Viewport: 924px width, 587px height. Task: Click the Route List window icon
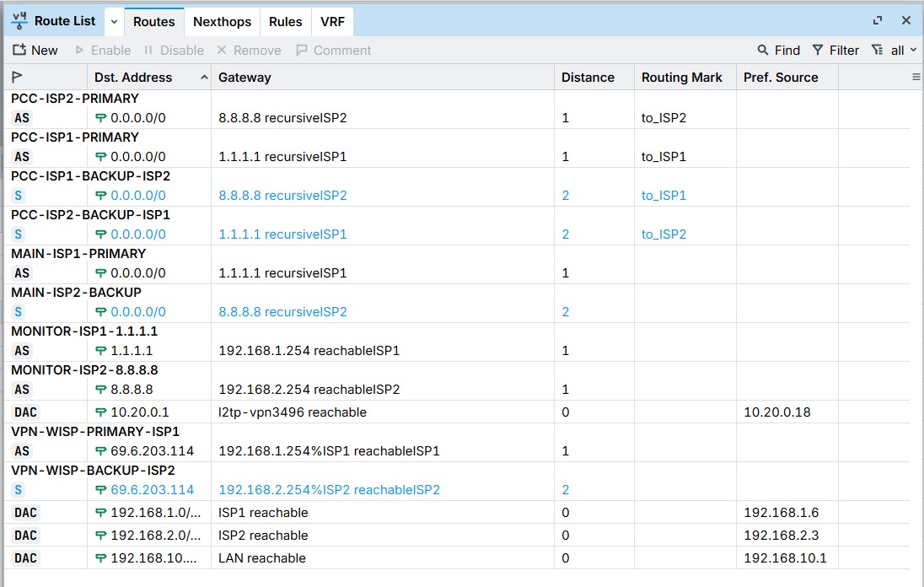coord(19,21)
